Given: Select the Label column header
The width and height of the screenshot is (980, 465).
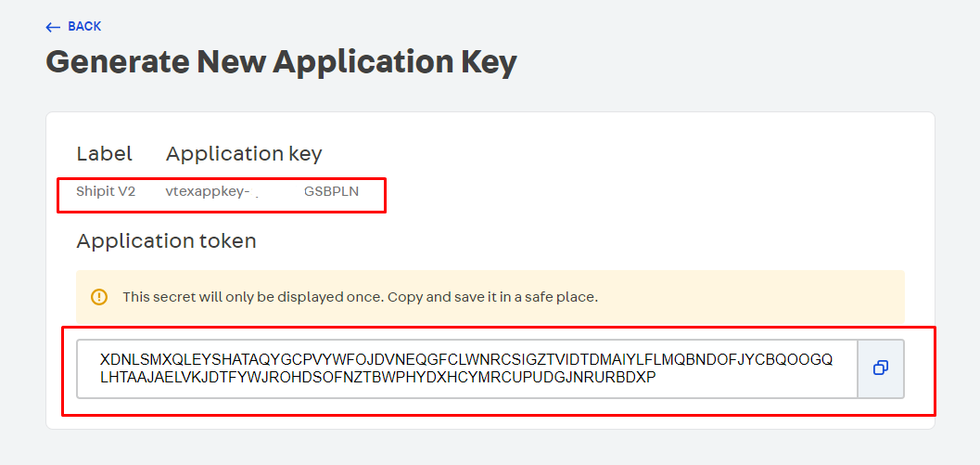Looking at the screenshot, I should 105,153.
